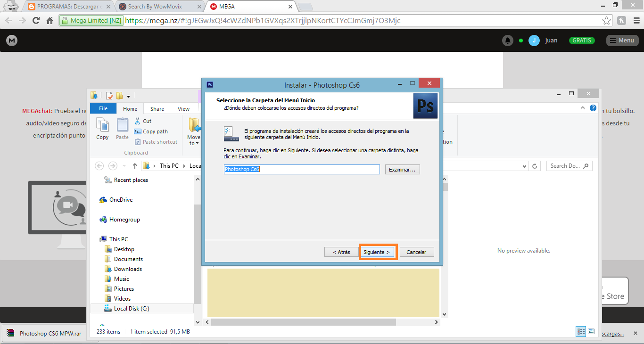Select Paste shortcut in Explorer ribbon
Viewport: 644px width, 344px height.
pos(156,142)
